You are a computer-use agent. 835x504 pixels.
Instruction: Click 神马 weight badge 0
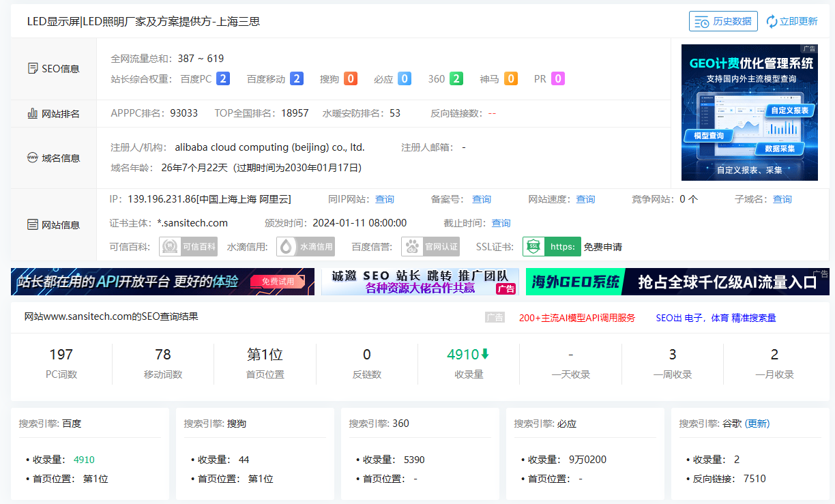(510, 78)
